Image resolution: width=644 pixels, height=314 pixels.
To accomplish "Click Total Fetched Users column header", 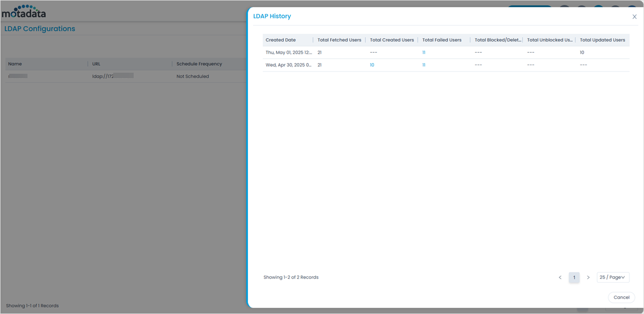I will click(x=340, y=40).
